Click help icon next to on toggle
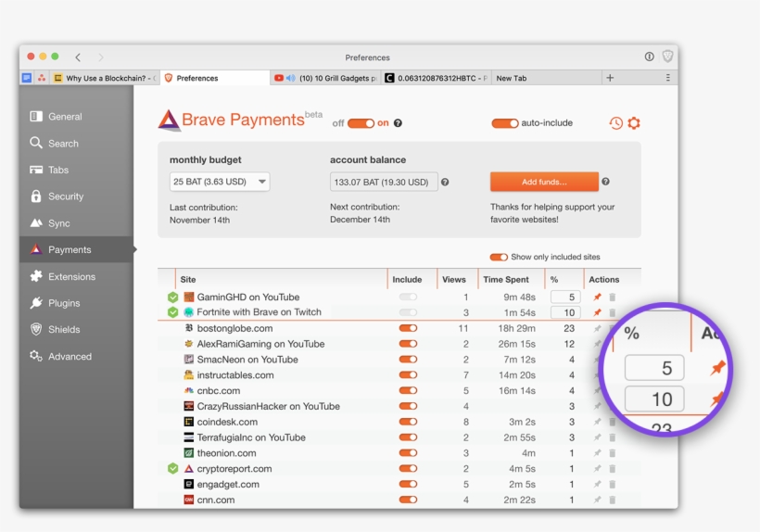The image size is (760, 532). pos(398,123)
